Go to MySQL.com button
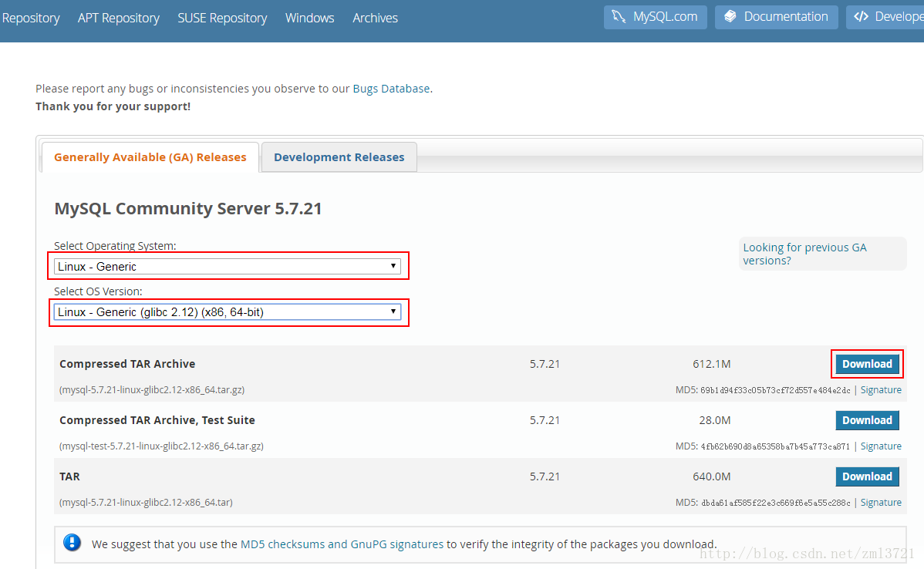 pos(656,17)
